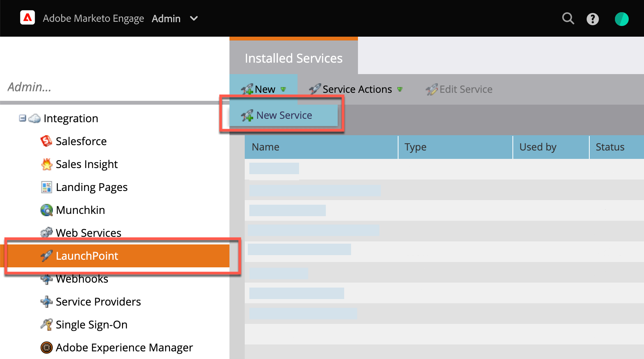
Task: Open Service Actions dropdown
Action: pos(356,89)
